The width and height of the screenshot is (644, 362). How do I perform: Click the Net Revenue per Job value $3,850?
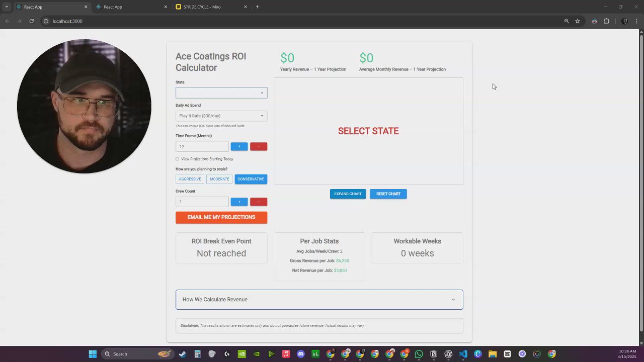(340, 270)
